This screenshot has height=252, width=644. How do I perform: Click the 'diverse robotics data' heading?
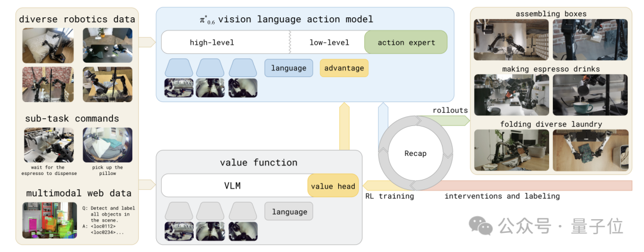tap(77, 19)
